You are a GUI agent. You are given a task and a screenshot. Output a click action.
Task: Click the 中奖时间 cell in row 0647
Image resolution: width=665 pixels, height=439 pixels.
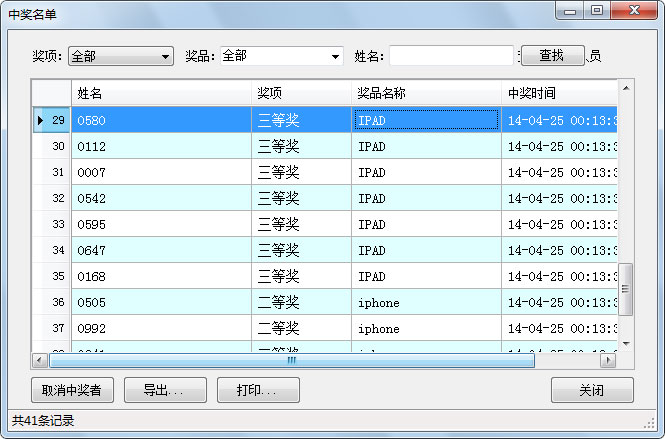(x=559, y=250)
